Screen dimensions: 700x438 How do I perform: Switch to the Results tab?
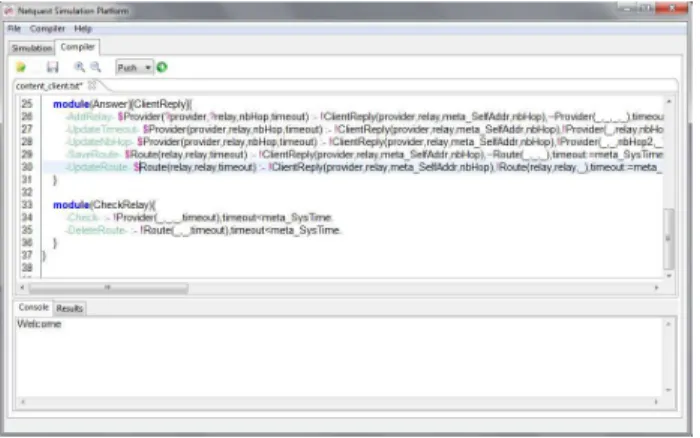tap(70, 308)
